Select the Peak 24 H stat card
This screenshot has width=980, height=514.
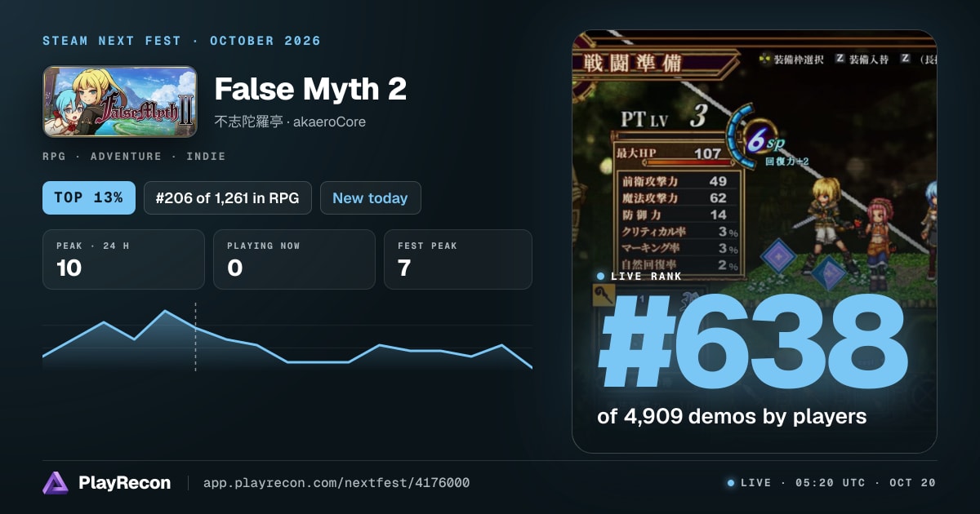point(123,259)
